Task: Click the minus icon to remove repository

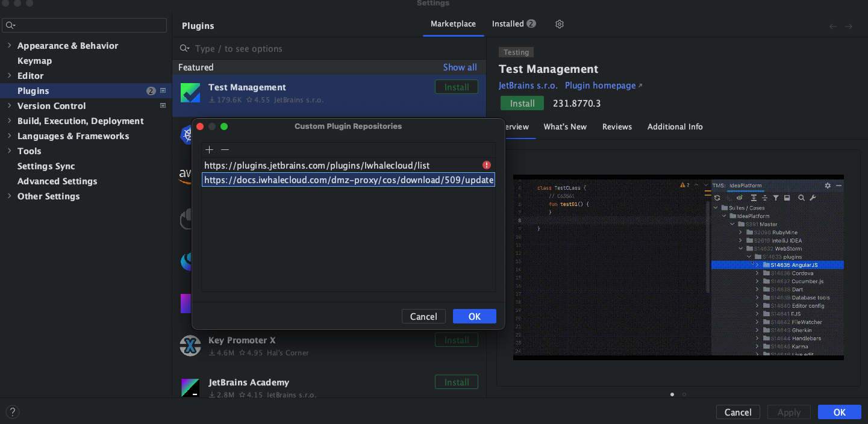Action: coord(225,150)
